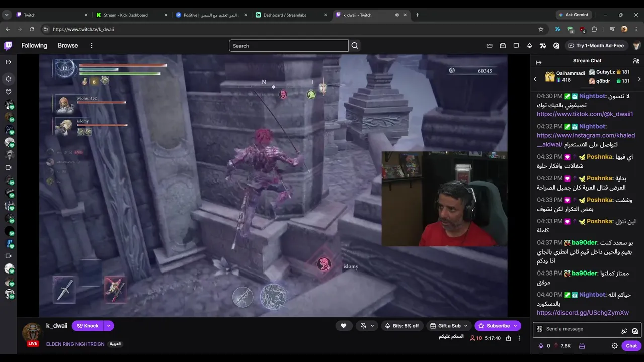644x362 pixels.
Task: Share the stream with the share icon
Action: [509, 338]
